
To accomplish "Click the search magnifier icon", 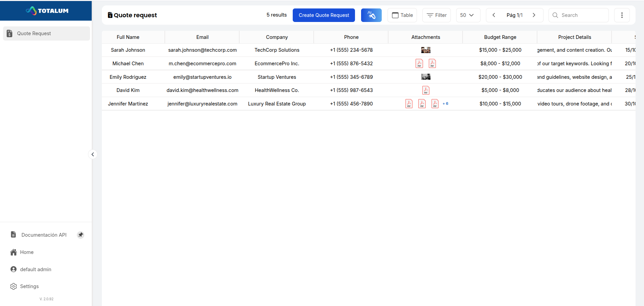I will tap(555, 15).
